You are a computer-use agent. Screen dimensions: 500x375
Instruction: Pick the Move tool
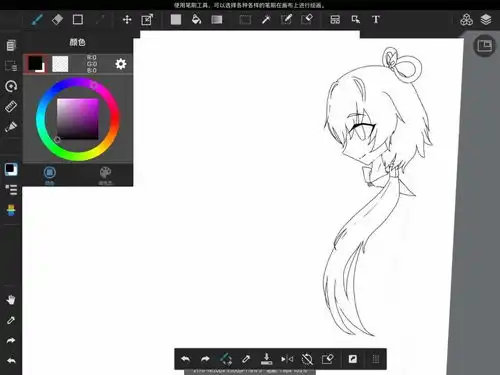[x=127, y=20]
